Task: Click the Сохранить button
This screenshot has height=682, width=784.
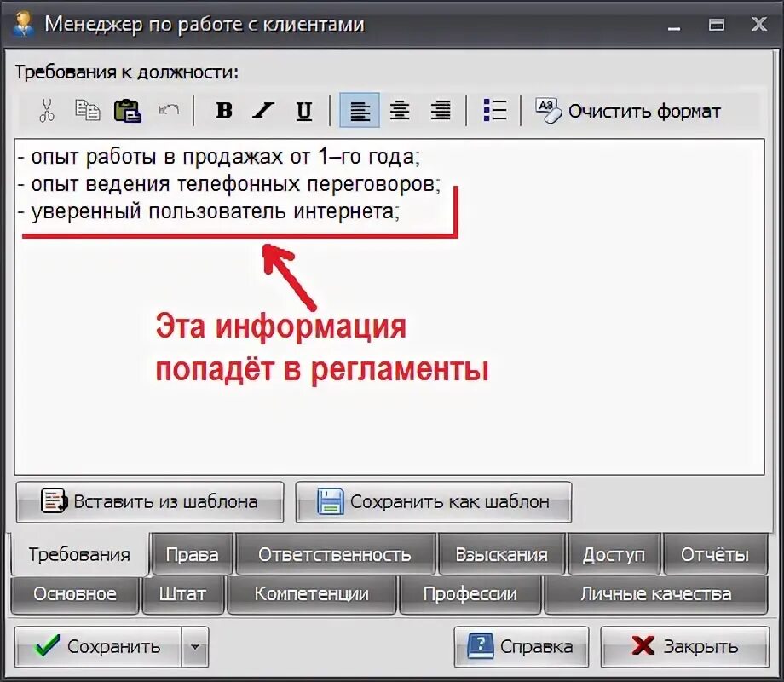Action: 98,646
